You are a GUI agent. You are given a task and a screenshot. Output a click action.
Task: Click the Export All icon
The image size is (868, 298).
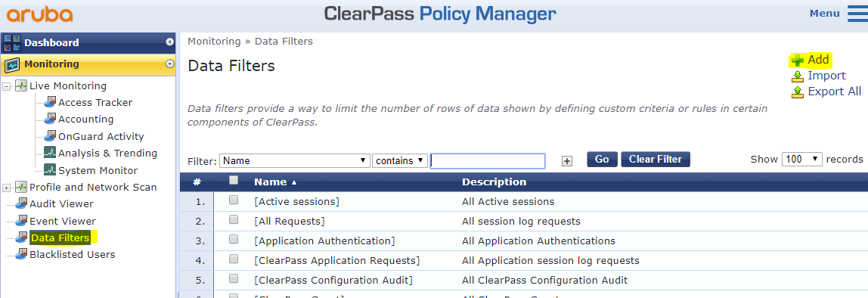click(797, 92)
